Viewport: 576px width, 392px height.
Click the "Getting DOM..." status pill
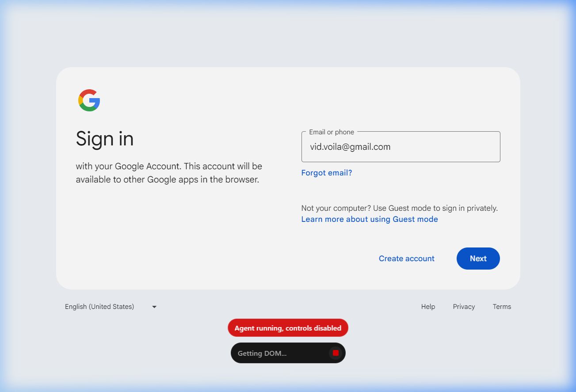(x=274, y=353)
